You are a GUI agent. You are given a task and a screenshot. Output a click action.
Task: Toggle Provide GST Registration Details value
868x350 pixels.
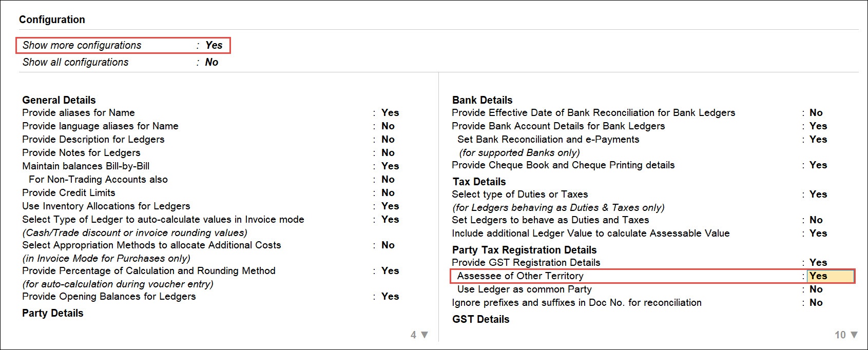click(818, 262)
